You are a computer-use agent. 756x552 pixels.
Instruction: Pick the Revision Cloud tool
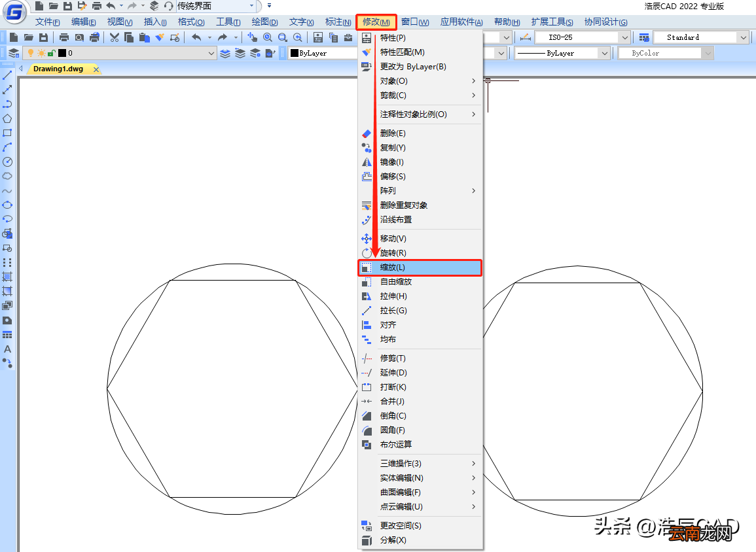[7, 177]
